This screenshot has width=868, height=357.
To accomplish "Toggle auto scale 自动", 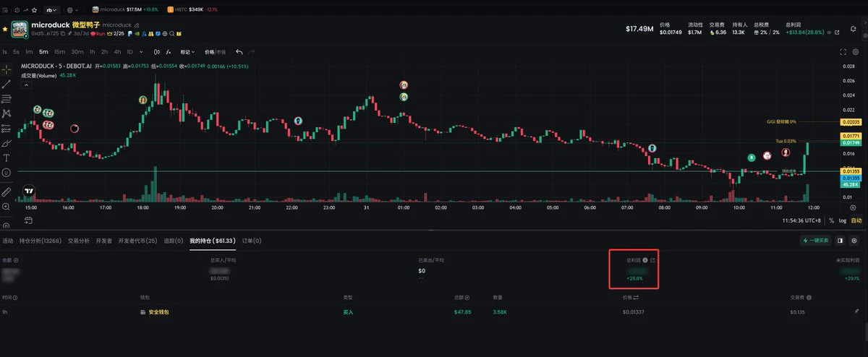I will 856,220.
